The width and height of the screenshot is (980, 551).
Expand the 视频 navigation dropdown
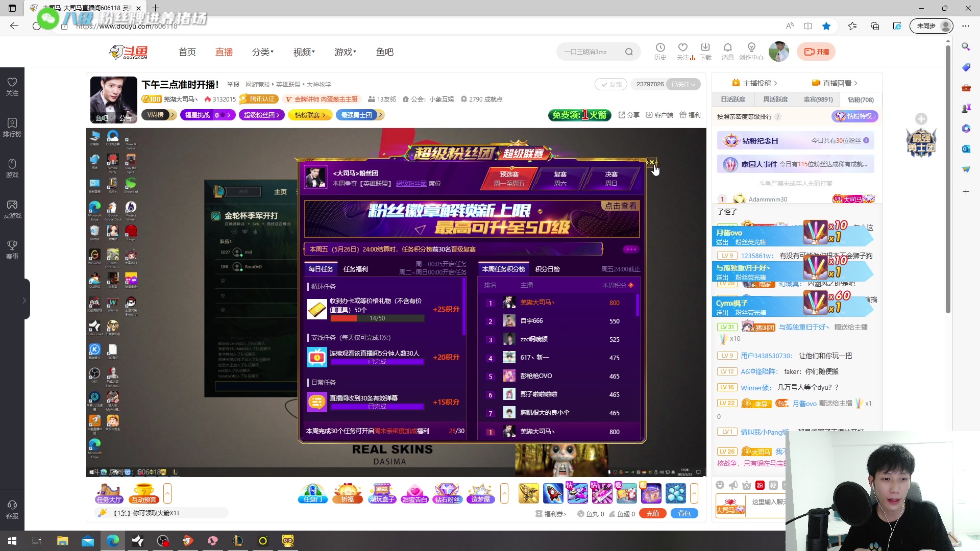304,52
